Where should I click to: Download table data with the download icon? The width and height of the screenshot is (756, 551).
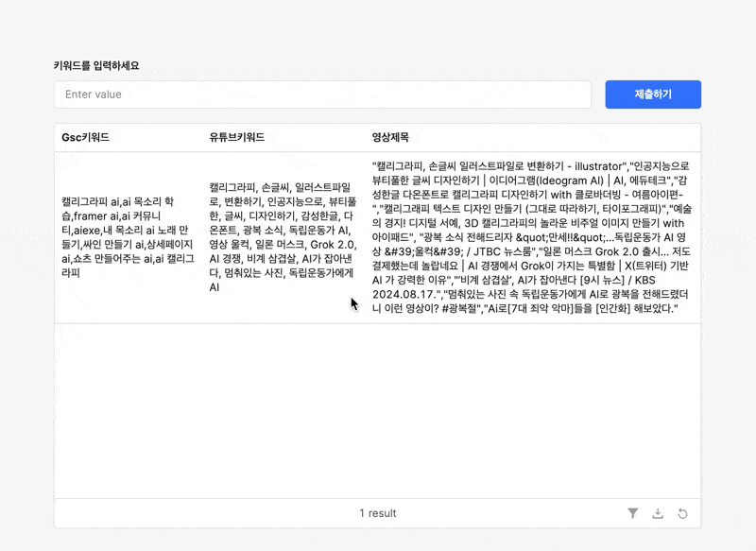(658, 513)
